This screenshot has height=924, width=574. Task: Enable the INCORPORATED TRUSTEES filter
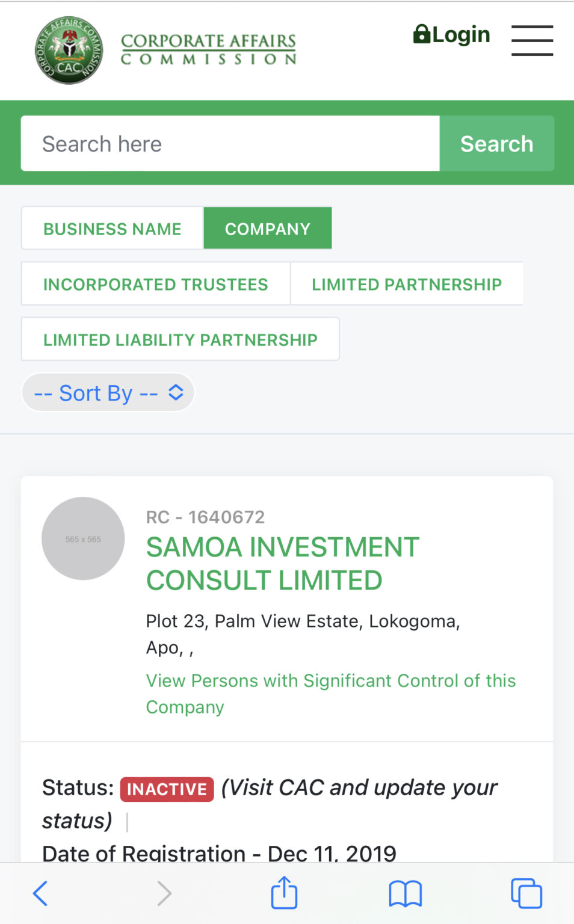tap(155, 283)
